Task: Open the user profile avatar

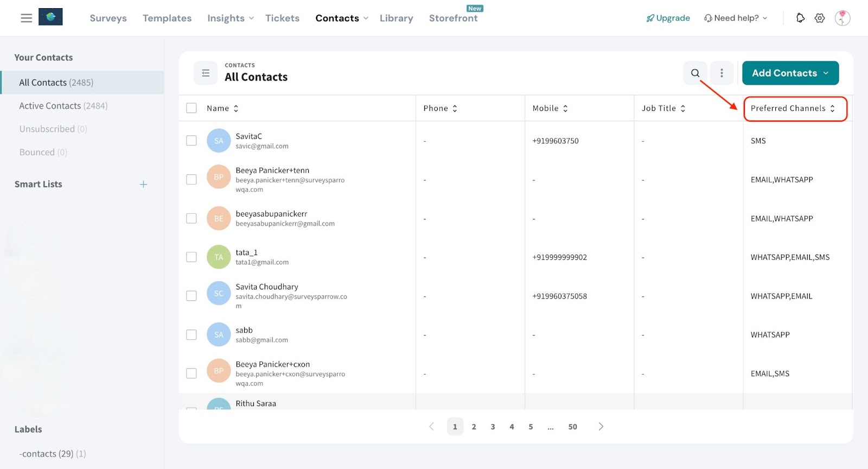Action: tap(842, 18)
